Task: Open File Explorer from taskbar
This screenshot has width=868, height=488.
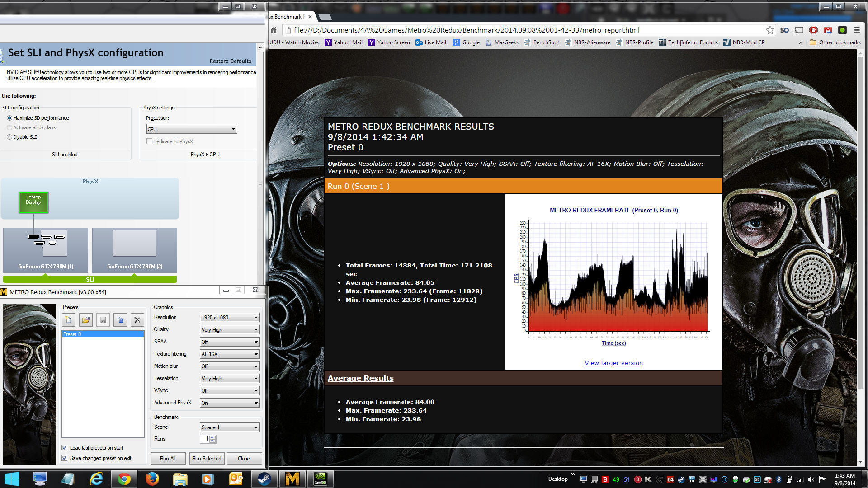Action: [180, 479]
